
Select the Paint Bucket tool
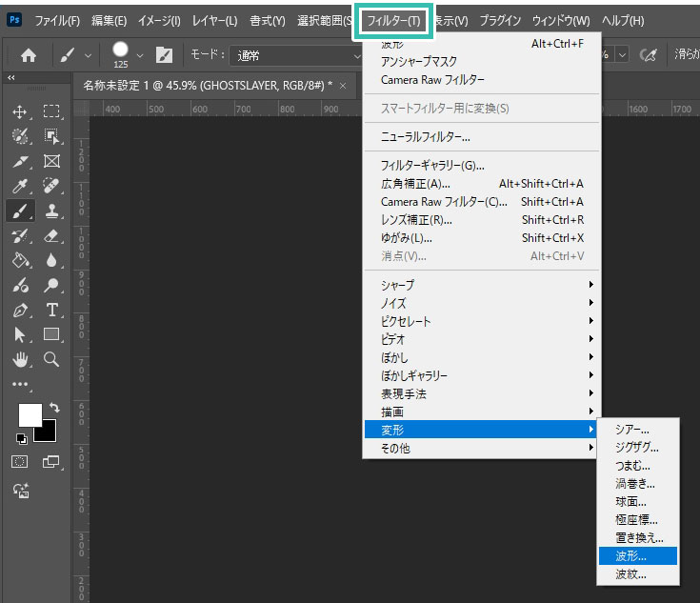21,260
